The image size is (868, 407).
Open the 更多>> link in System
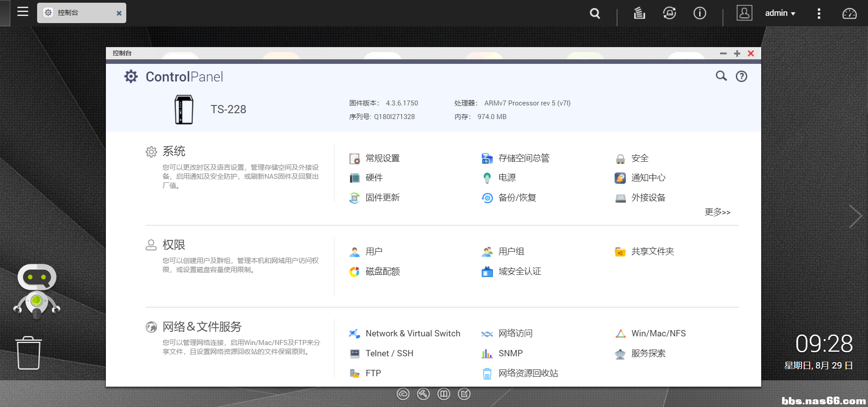[717, 212]
